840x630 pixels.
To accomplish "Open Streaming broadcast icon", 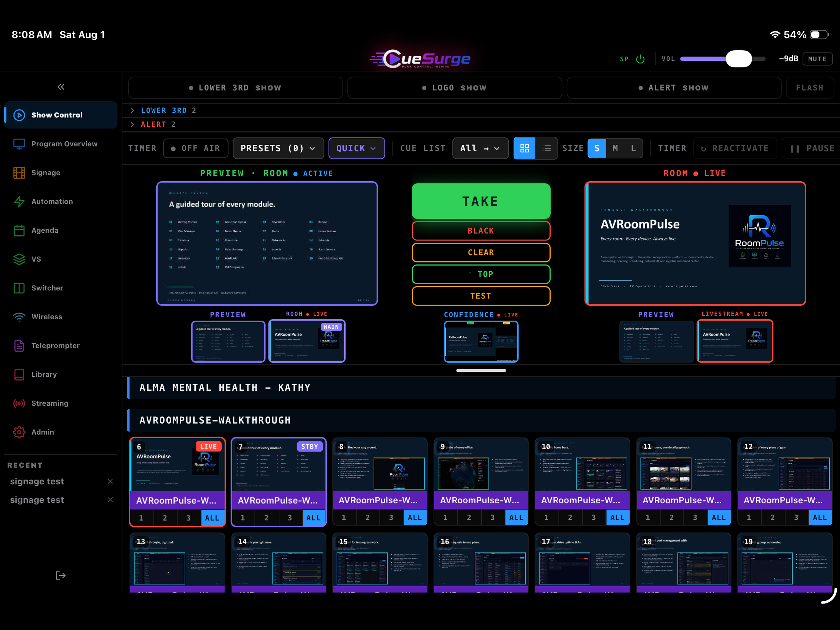I will click(x=19, y=403).
